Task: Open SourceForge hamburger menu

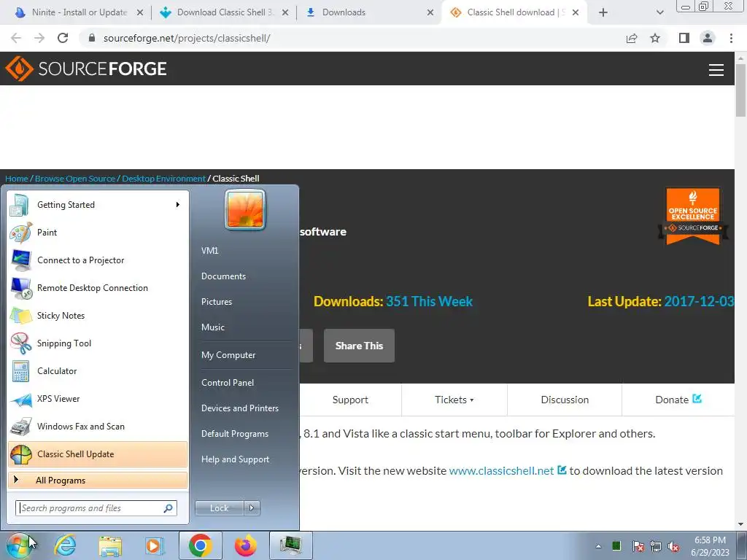Action: [716, 70]
